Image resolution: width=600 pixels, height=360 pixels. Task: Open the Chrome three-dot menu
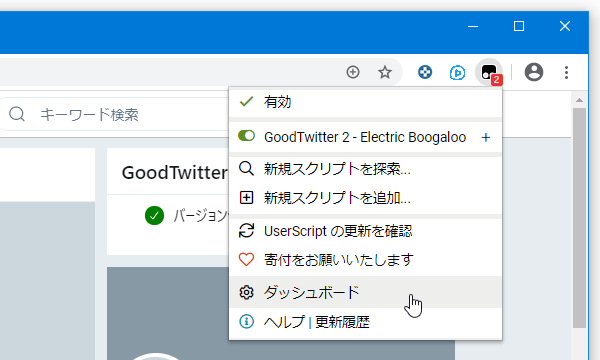coord(566,72)
